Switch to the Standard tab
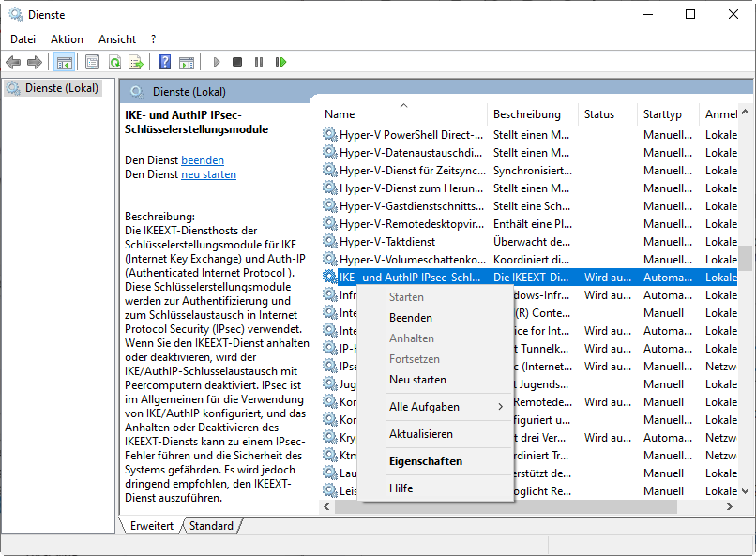This screenshot has height=556, width=756. 211,526
